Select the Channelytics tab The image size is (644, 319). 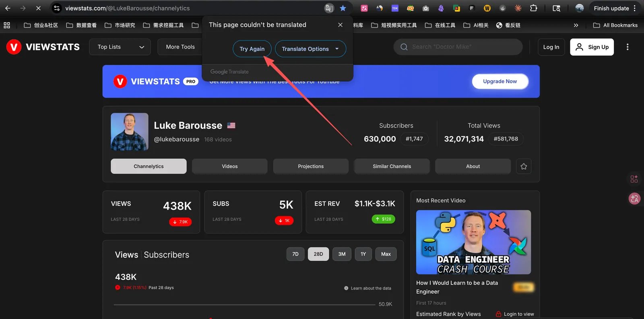click(149, 166)
